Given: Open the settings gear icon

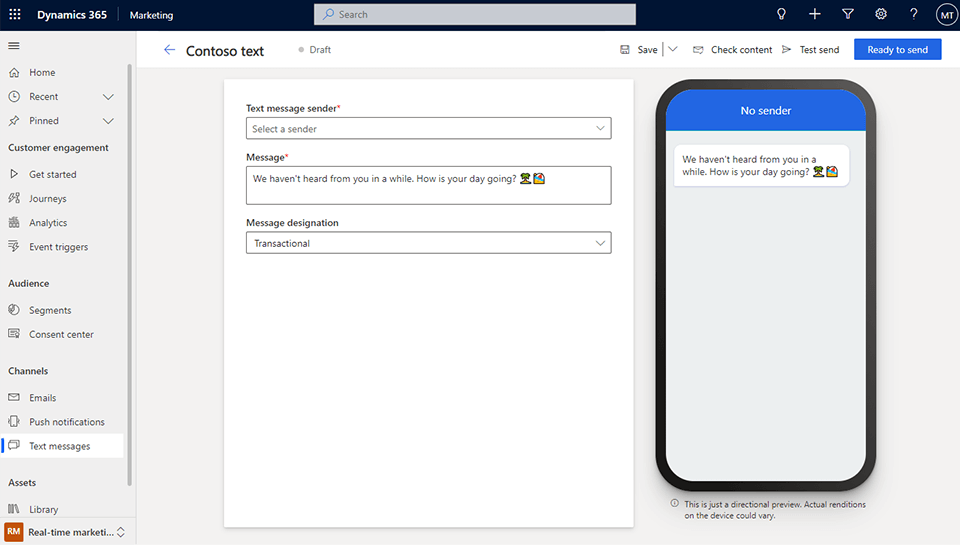Looking at the screenshot, I should pyautogui.click(x=881, y=15).
